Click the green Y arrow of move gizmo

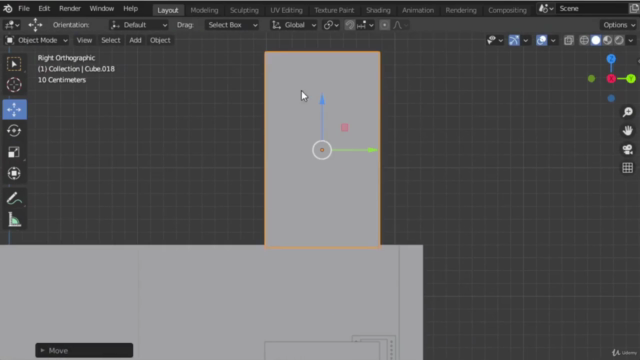(372, 150)
